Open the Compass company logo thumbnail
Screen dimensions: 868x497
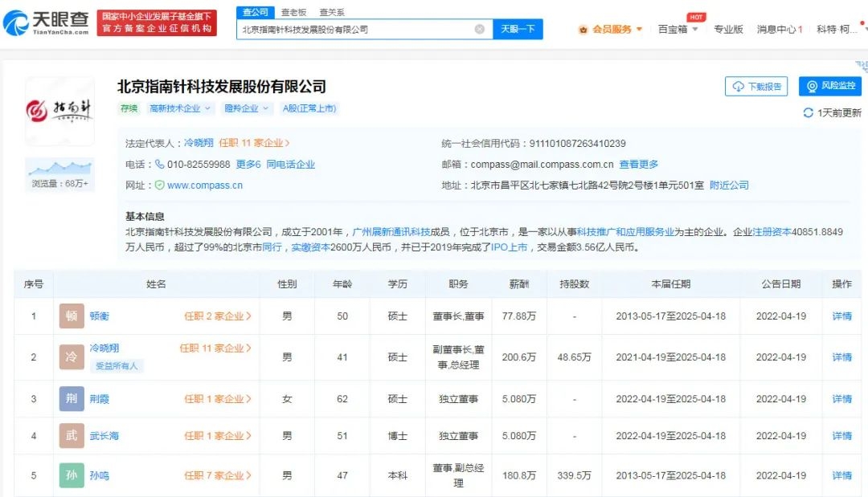[x=59, y=111]
